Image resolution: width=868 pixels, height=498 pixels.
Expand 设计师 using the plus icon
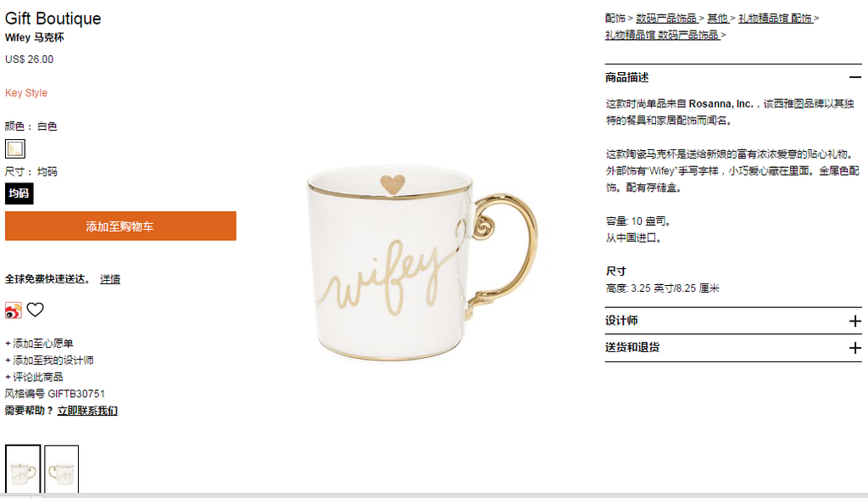(854, 322)
